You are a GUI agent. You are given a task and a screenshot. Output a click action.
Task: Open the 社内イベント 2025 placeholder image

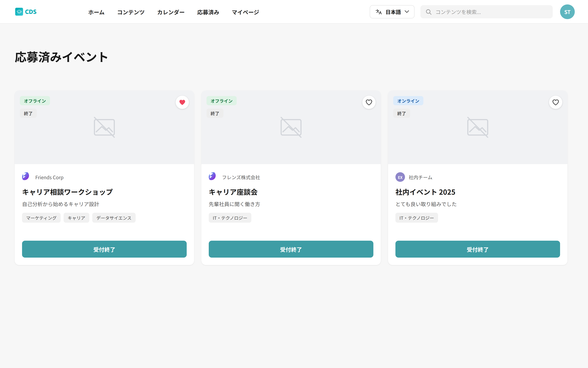click(477, 127)
